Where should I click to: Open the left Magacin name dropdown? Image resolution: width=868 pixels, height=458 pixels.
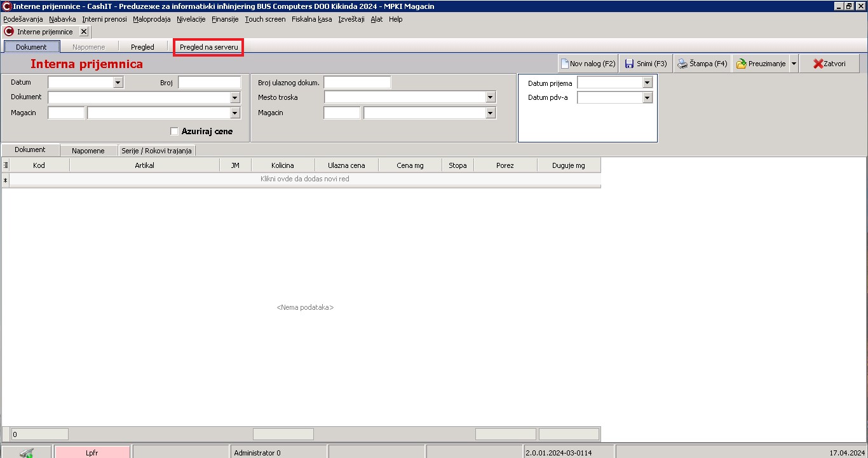tap(235, 113)
